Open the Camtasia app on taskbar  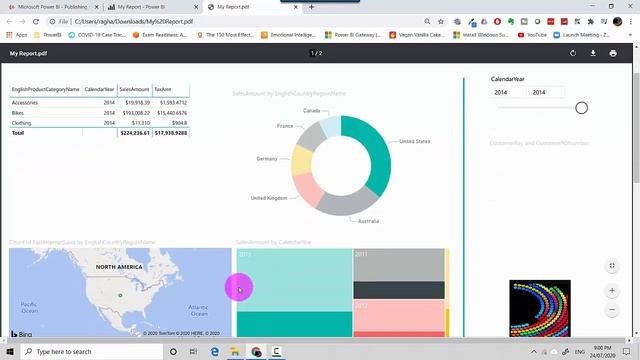tap(276, 351)
